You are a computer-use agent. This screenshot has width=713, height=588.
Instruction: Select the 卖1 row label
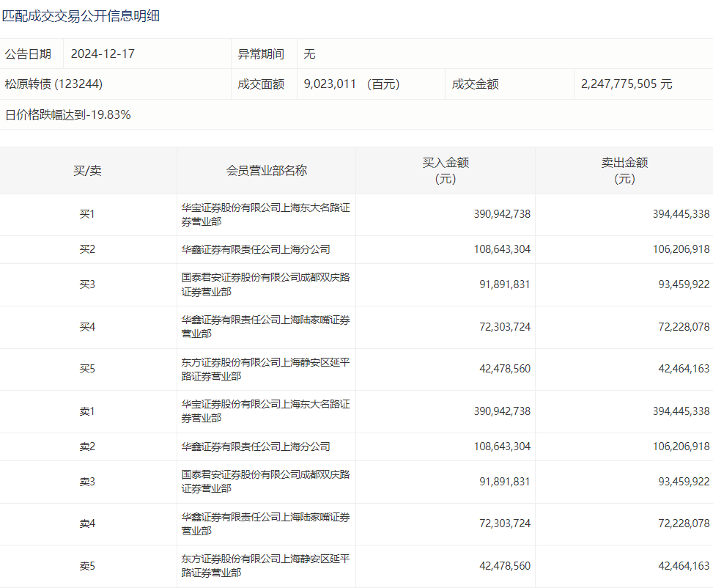coord(87,411)
